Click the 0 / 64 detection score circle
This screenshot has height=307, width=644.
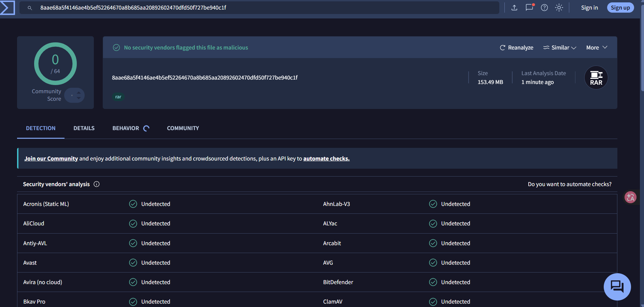55,64
